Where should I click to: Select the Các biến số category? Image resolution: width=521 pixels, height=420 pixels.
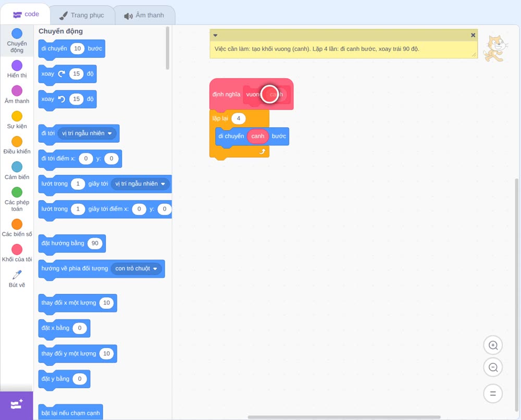(x=17, y=228)
